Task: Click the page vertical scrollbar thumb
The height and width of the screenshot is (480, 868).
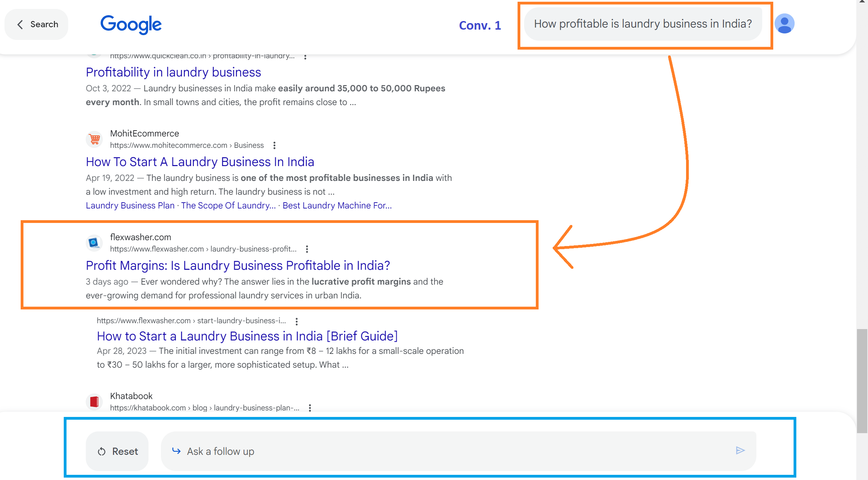Action: click(862, 381)
